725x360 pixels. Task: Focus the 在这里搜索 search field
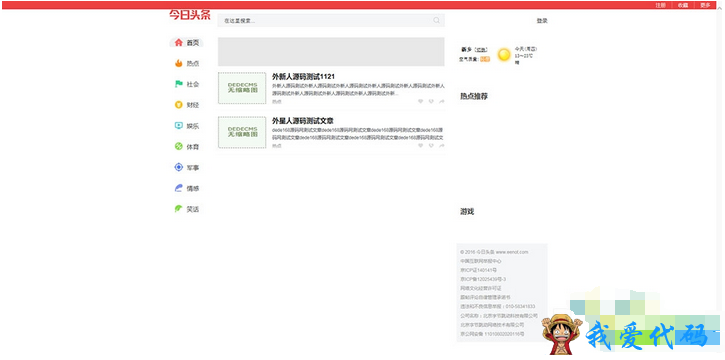(331, 20)
